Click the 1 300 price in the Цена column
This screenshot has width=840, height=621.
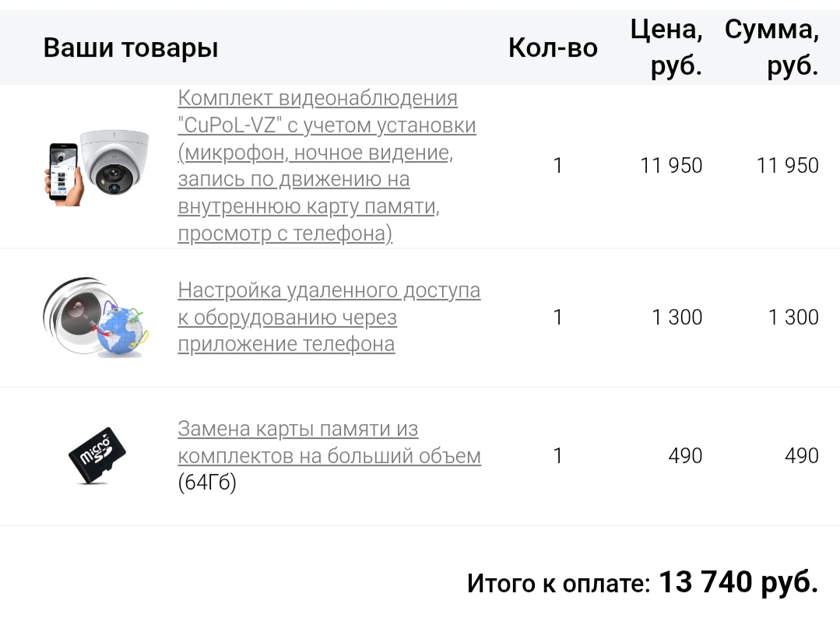coord(677,317)
